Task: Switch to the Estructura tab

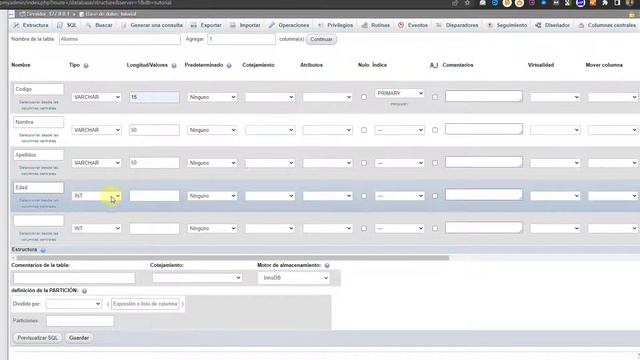Action: [x=31, y=25]
